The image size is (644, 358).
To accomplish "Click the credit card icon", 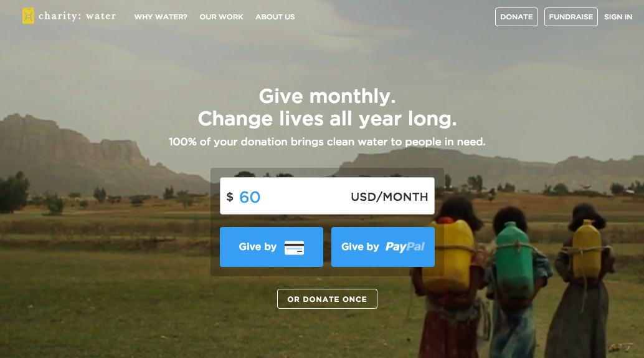I will point(294,248).
